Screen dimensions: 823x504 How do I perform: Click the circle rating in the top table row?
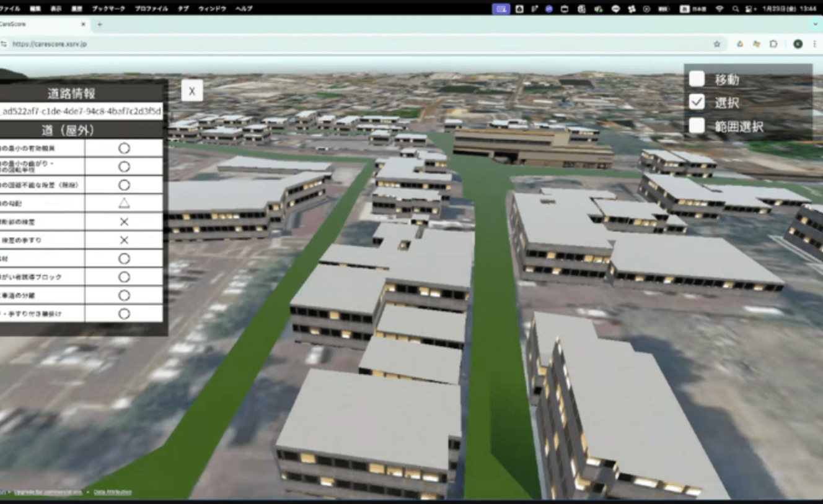(124, 148)
